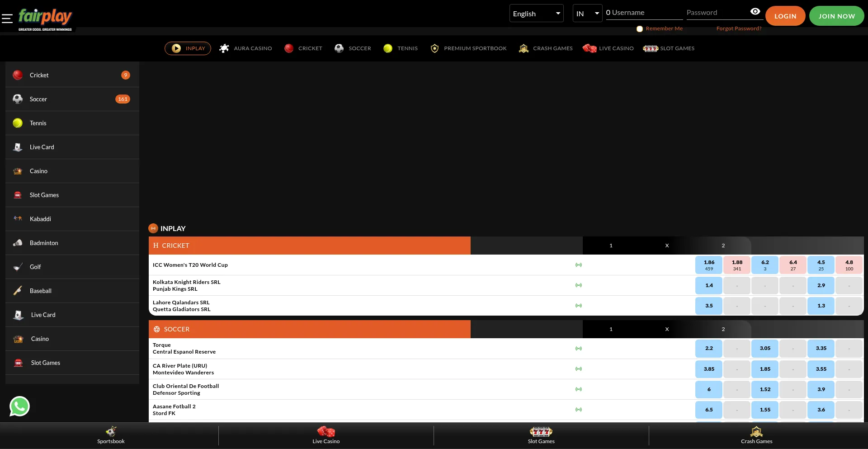Click the SOCCER section header
The width and height of the screenshot is (868, 449).
coord(310,329)
